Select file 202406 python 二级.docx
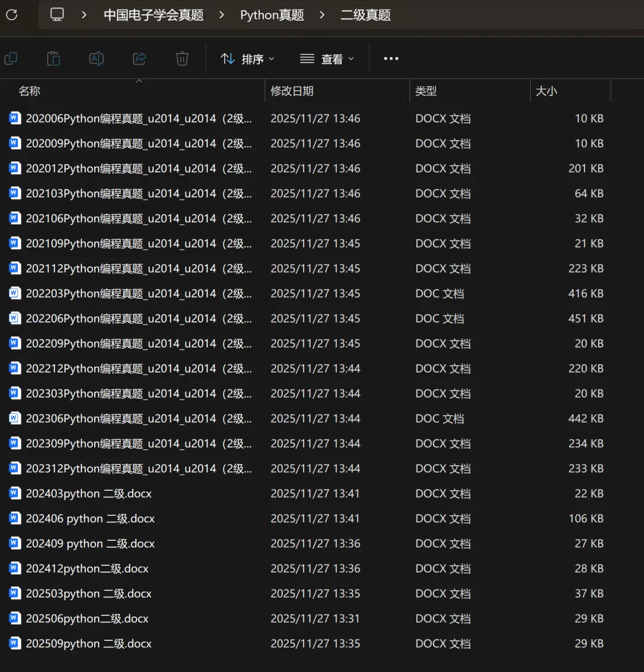 point(90,519)
